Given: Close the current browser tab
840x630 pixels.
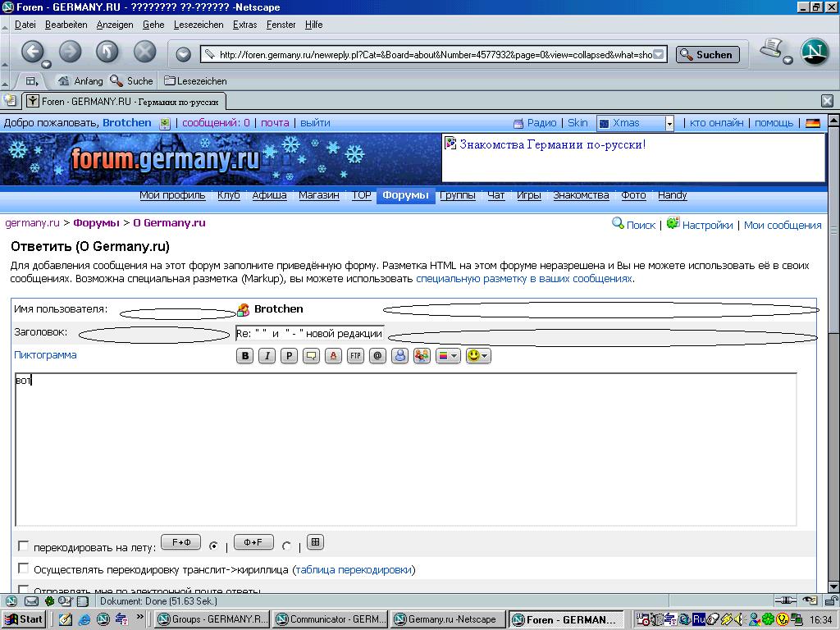Looking at the screenshot, I should click(x=827, y=100).
